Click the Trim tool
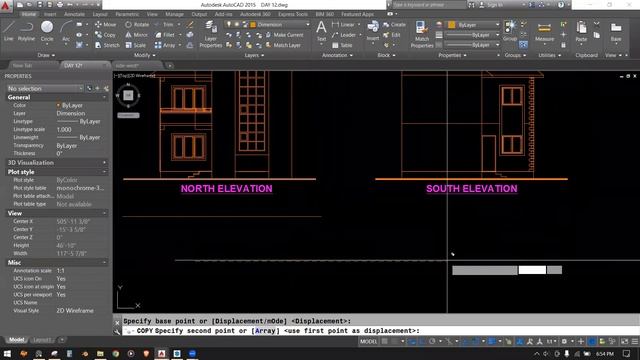The width and height of the screenshot is (640, 360). pos(164,24)
